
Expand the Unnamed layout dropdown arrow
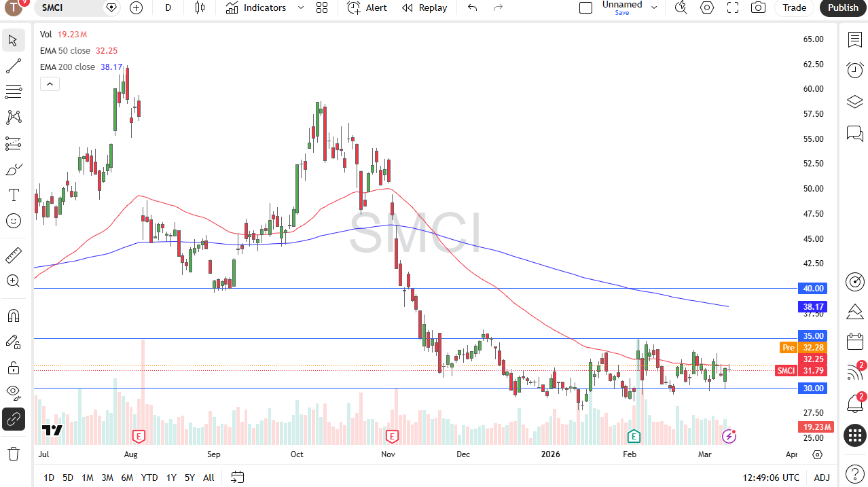[654, 7]
